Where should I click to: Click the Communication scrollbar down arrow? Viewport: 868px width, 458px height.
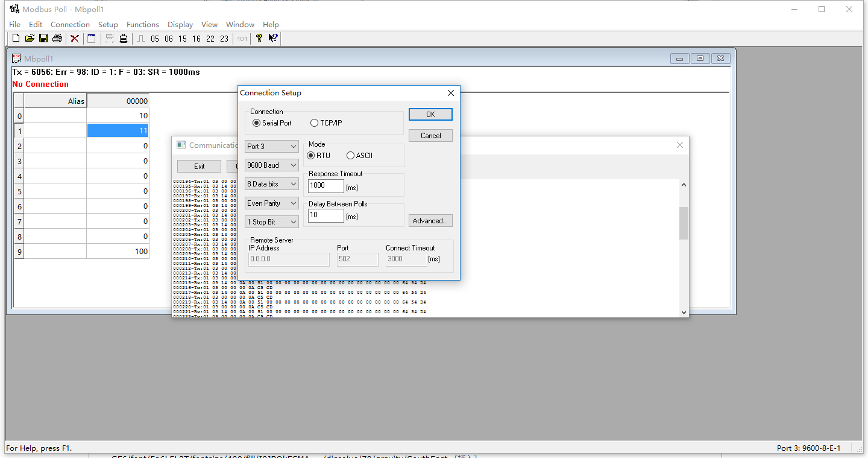[684, 312]
